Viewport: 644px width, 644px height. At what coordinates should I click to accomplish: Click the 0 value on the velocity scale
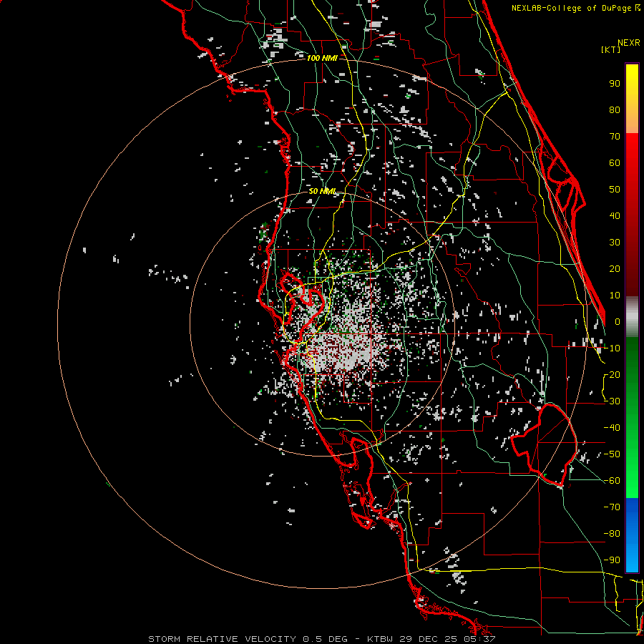tap(617, 322)
